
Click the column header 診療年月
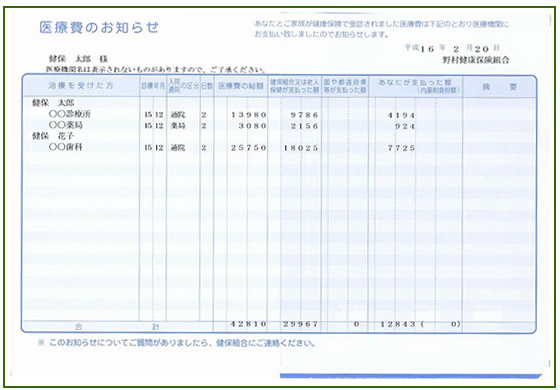pos(153,86)
